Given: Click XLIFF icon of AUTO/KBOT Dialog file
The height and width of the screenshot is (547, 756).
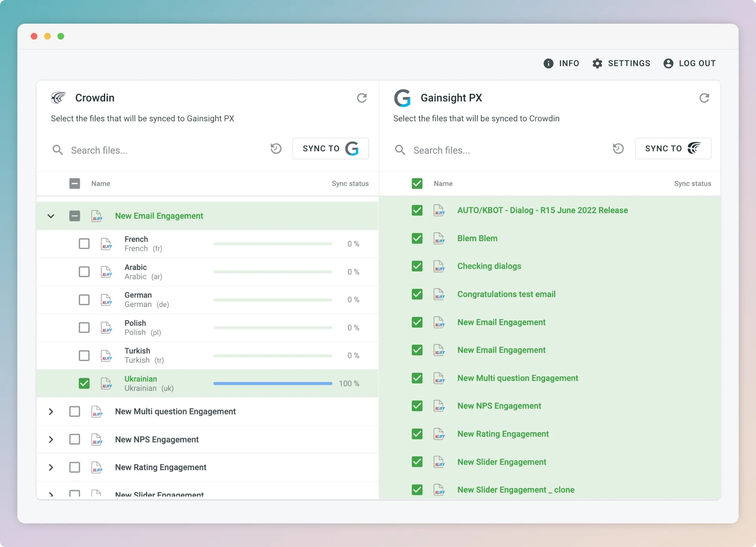Looking at the screenshot, I should 439,210.
